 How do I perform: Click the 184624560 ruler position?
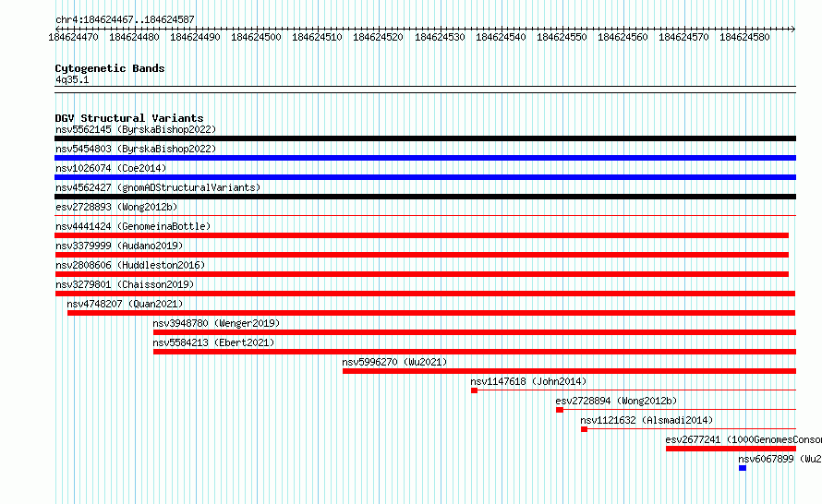pyautogui.click(x=623, y=37)
